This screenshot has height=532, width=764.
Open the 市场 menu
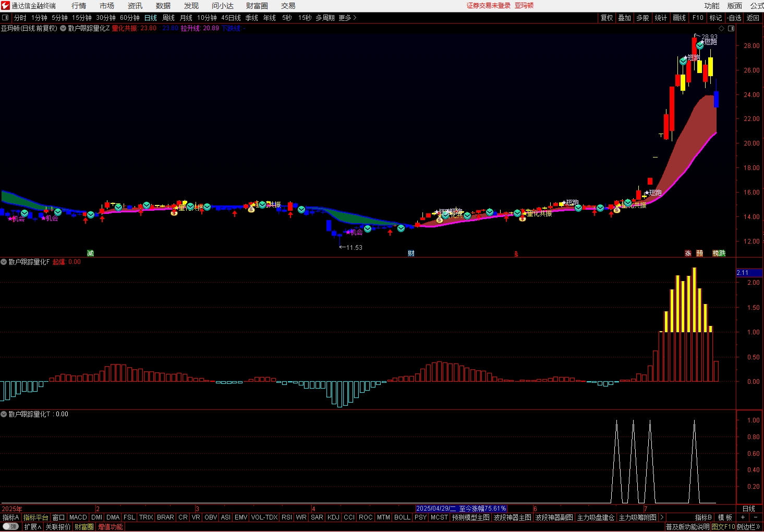coord(107,6)
